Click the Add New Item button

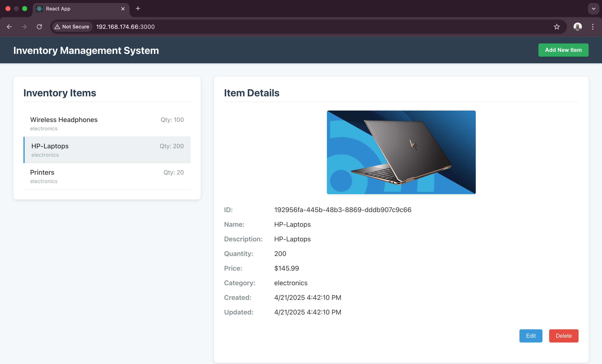click(x=563, y=50)
